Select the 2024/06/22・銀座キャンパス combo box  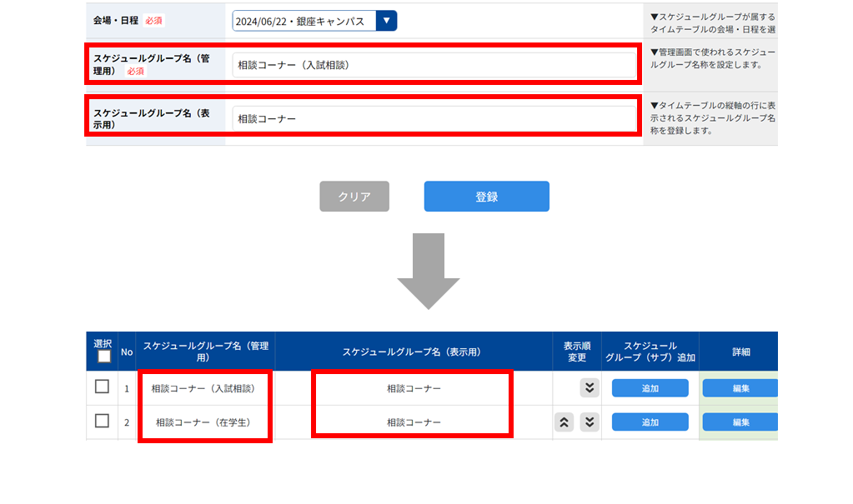(x=314, y=21)
